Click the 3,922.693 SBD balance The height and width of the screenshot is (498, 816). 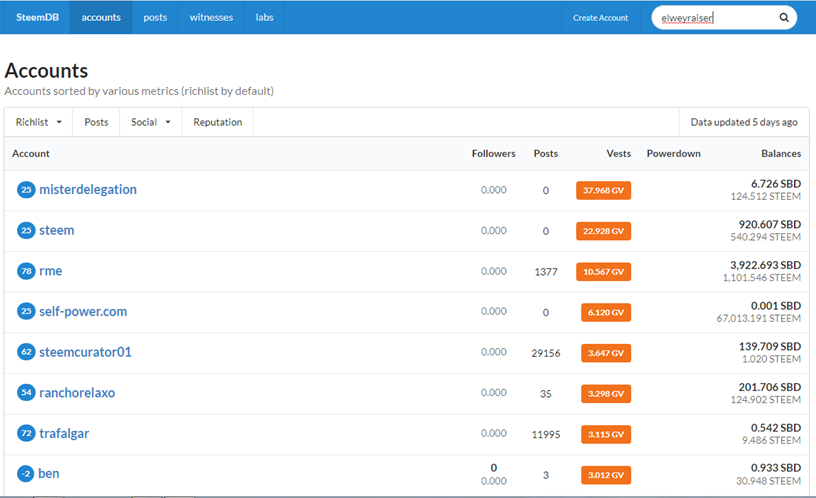tap(765, 265)
